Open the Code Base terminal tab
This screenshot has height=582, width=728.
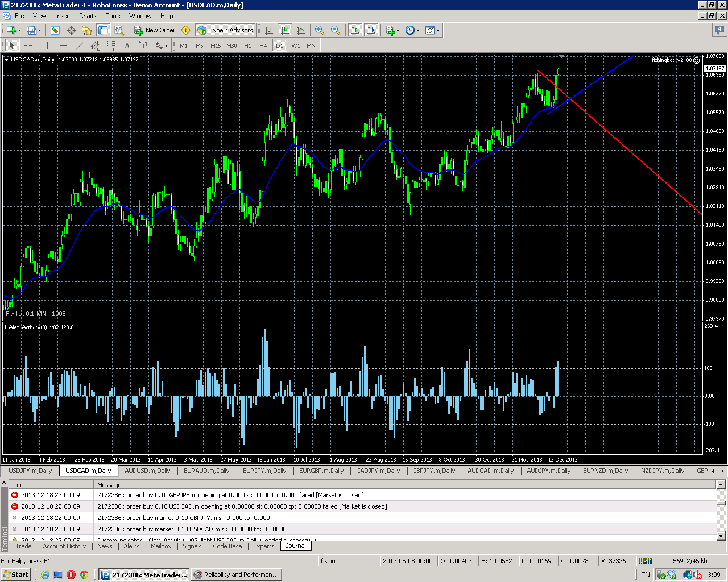(x=227, y=546)
